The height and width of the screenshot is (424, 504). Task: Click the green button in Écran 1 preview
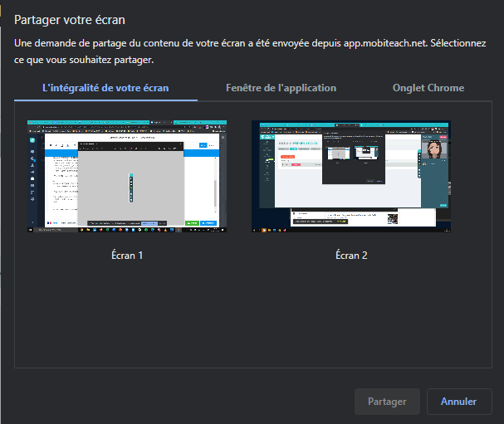pyautogui.click(x=192, y=223)
